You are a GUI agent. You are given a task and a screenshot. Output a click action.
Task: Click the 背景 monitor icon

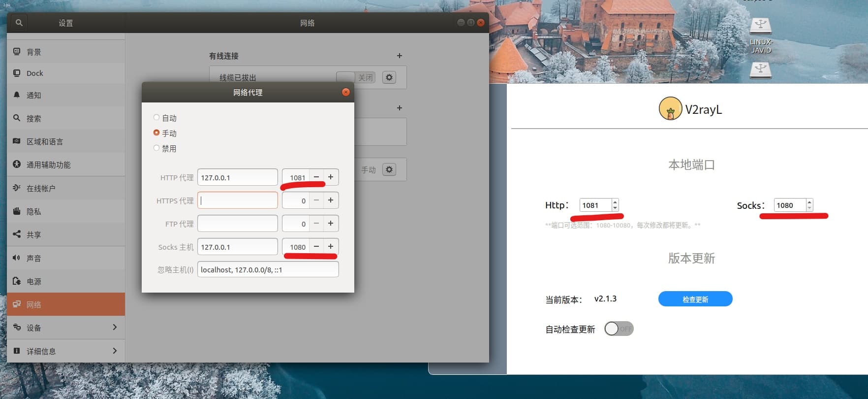[17, 51]
